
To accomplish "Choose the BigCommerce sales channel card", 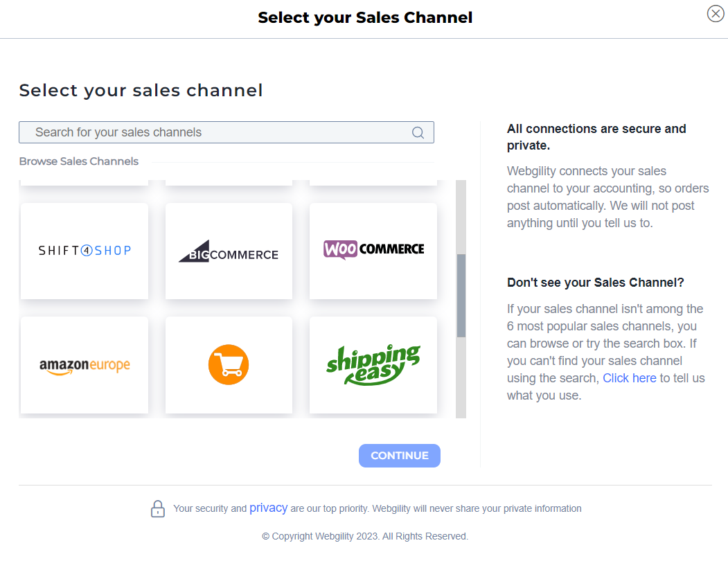I will pyautogui.click(x=229, y=251).
